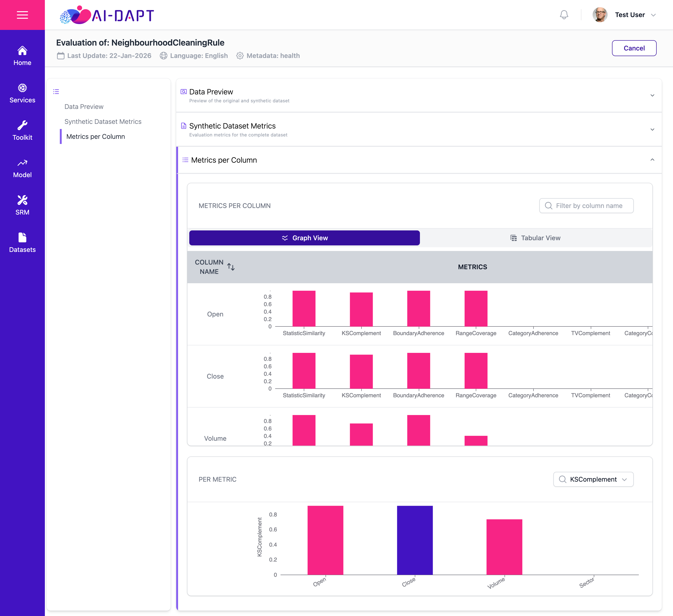The image size is (673, 616).
Task: Open the KSComplement metric dropdown
Action: [x=593, y=479]
